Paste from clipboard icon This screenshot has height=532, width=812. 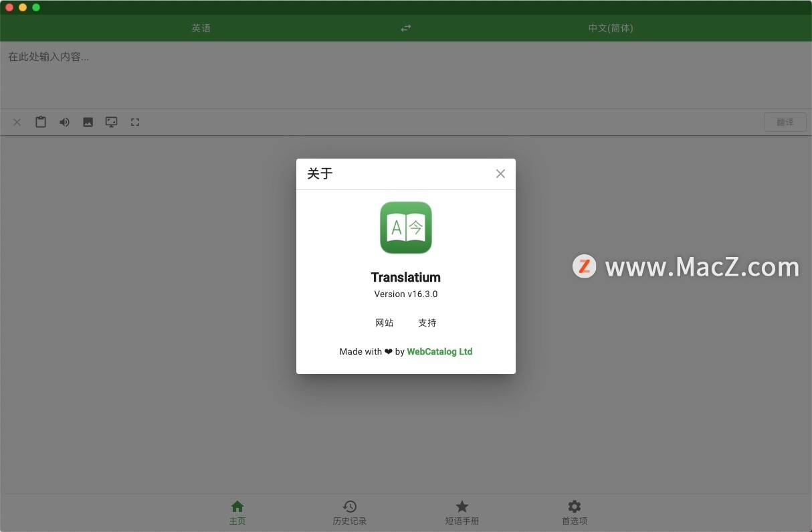click(x=41, y=122)
